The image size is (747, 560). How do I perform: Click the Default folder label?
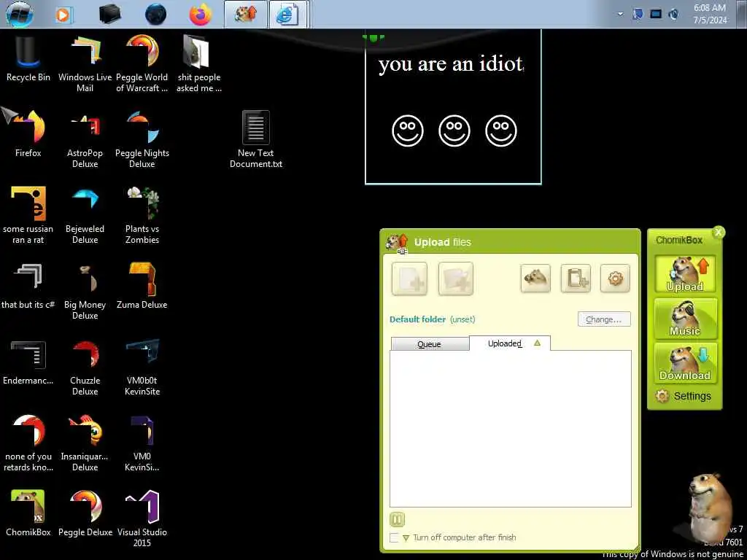[418, 319]
